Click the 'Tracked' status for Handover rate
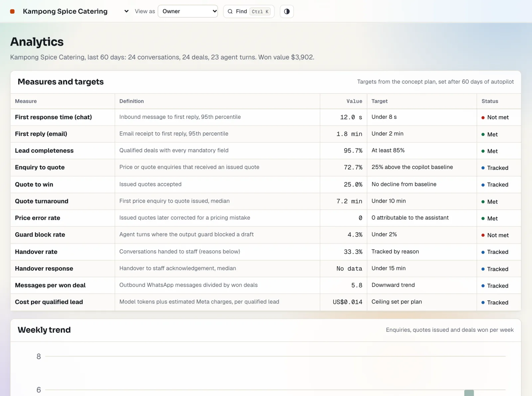Viewport: 532px width, 396px height. point(495,252)
